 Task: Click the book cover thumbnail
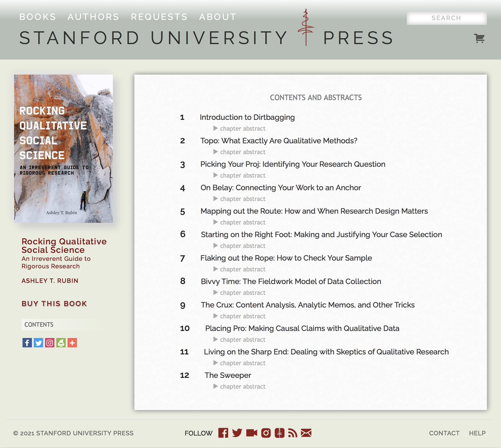tap(63, 149)
